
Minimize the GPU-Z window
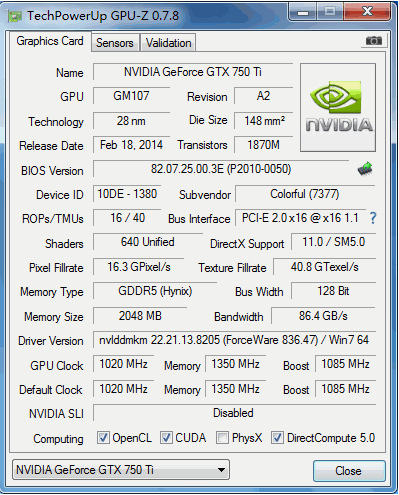(x=302, y=12)
